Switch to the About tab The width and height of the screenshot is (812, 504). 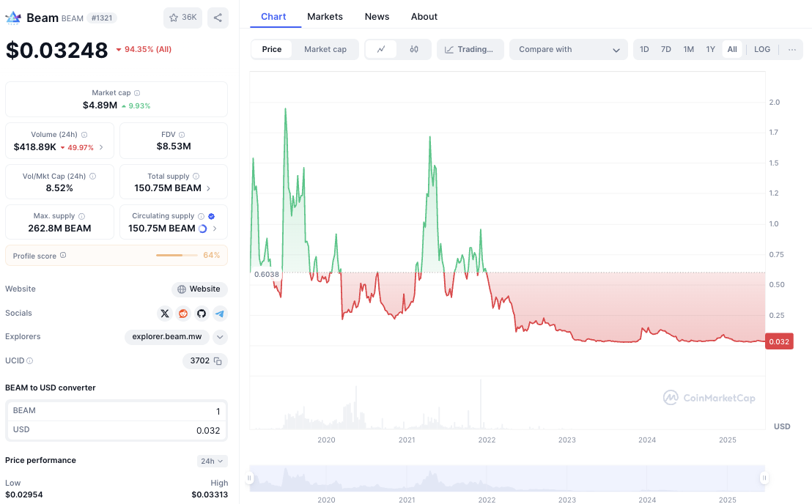click(x=424, y=17)
